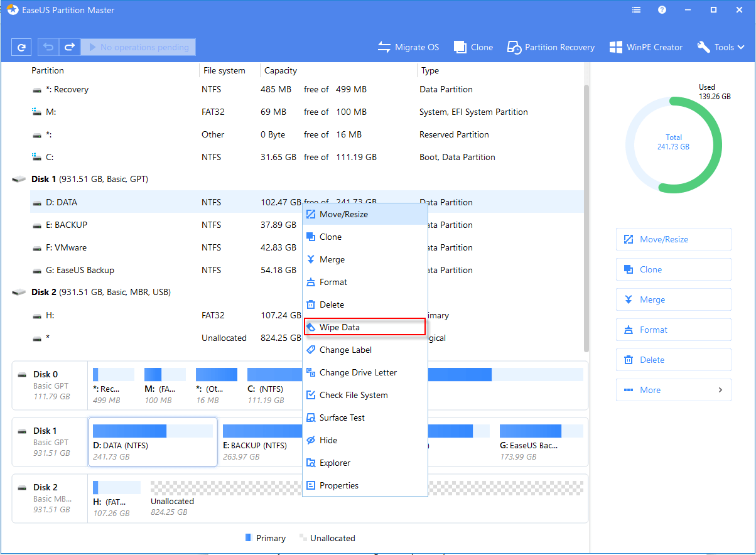The width and height of the screenshot is (756, 555).
Task: Click Delete trash icon in context menu
Action: pyautogui.click(x=311, y=304)
